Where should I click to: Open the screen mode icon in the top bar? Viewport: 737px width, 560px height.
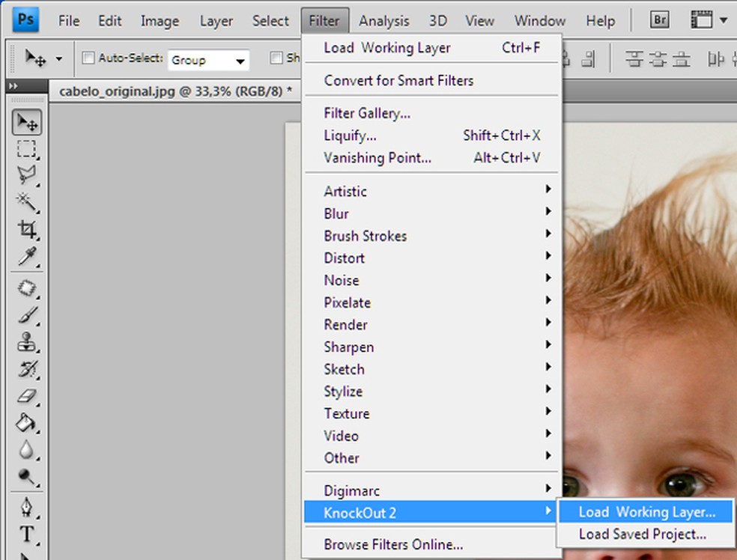click(701, 20)
